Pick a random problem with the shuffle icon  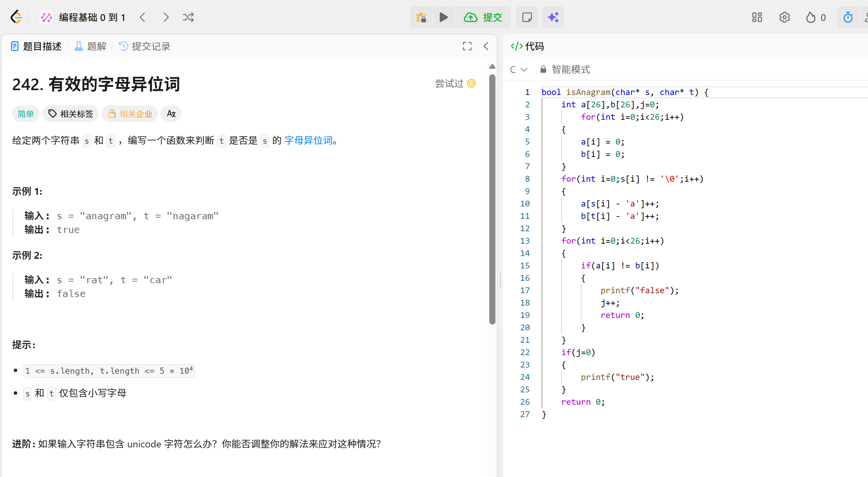[x=188, y=17]
